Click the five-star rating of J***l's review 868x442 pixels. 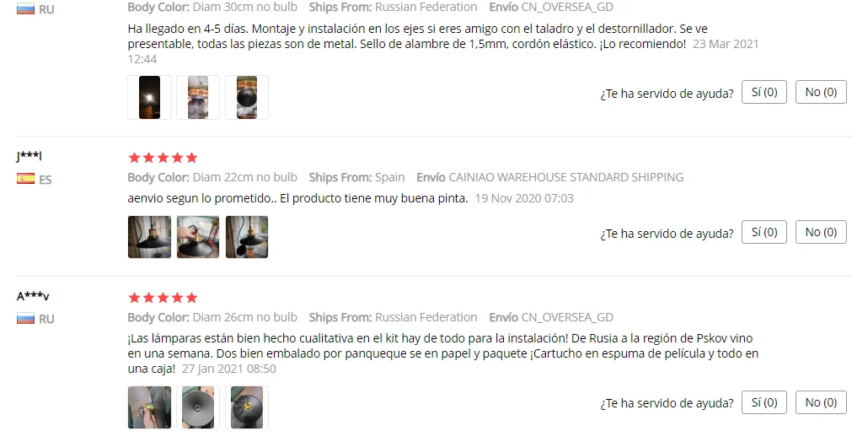coord(163,158)
